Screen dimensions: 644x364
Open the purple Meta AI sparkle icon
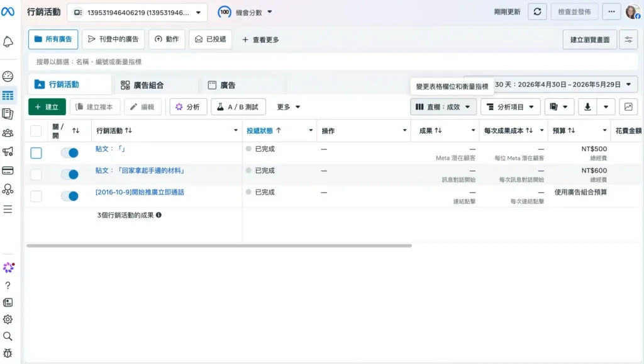[8, 268]
